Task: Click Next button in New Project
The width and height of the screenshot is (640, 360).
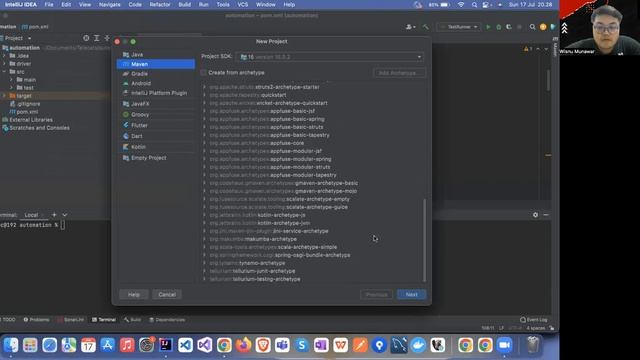Action: pos(411,294)
